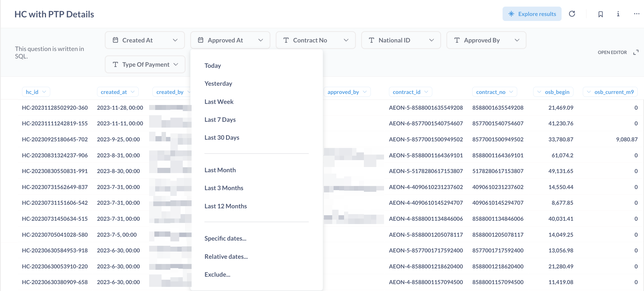Click cell HC-20231128502920-360
644x291 pixels.
[55, 108]
